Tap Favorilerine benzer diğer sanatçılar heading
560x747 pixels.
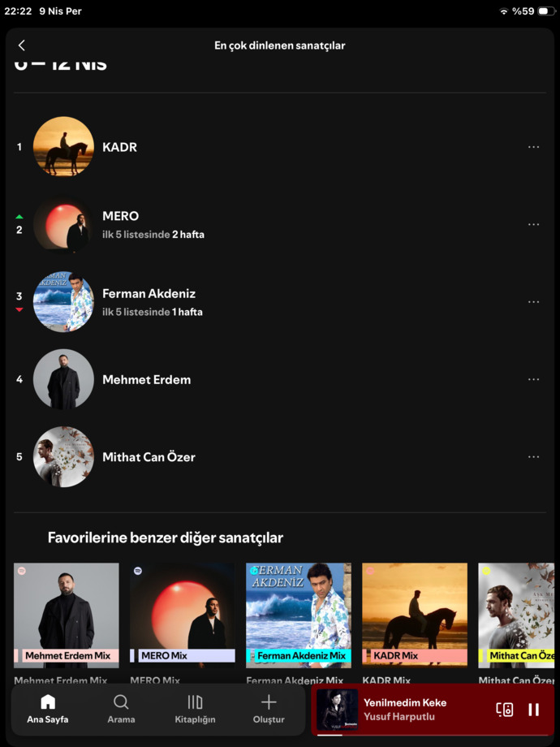[x=166, y=538]
